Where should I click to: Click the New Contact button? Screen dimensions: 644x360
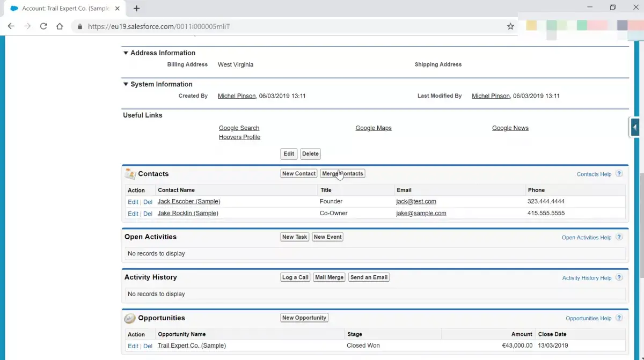click(x=299, y=174)
